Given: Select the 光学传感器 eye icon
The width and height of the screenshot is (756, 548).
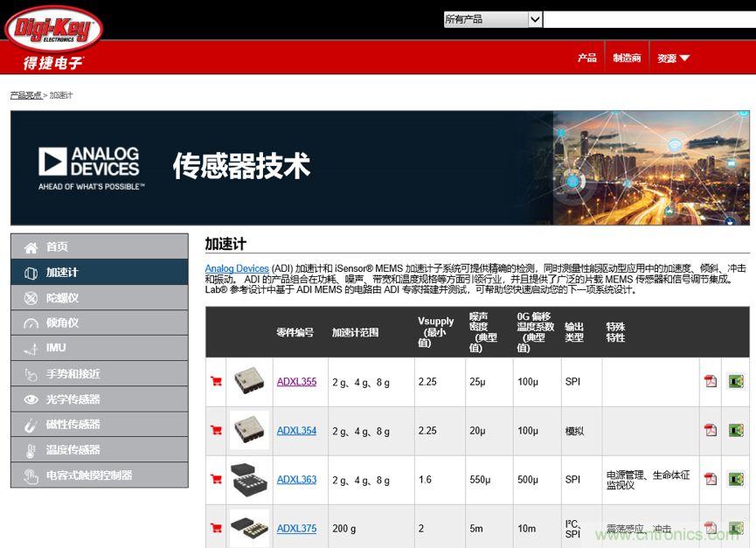Looking at the screenshot, I should click(x=31, y=399).
